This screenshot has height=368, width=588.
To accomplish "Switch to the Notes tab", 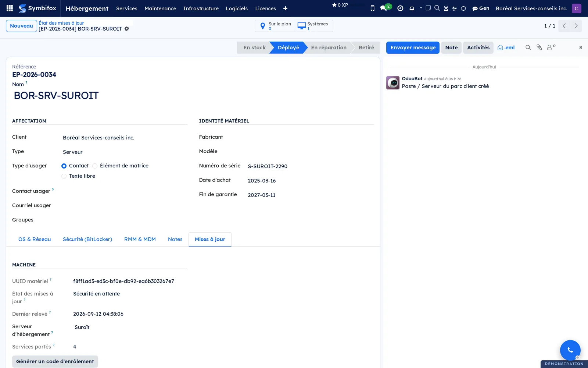I will click(175, 239).
